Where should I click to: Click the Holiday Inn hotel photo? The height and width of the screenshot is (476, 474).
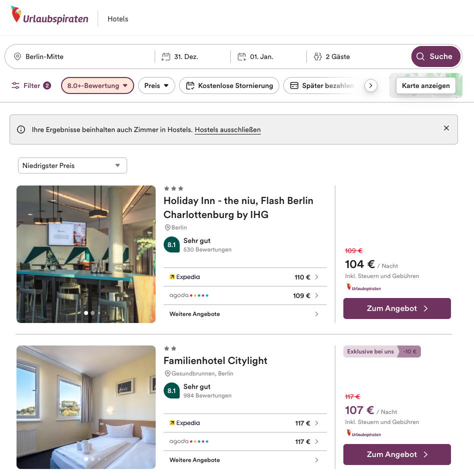point(86,254)
